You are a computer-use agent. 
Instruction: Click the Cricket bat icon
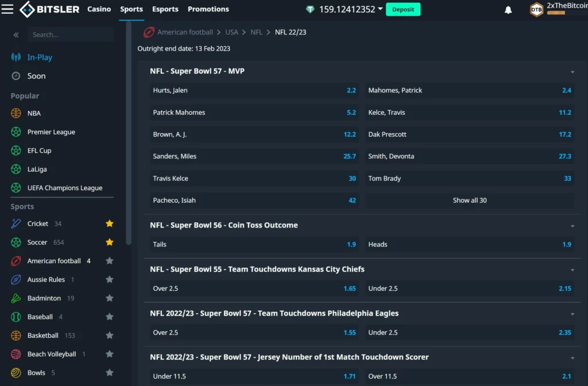tap(16, 223)
